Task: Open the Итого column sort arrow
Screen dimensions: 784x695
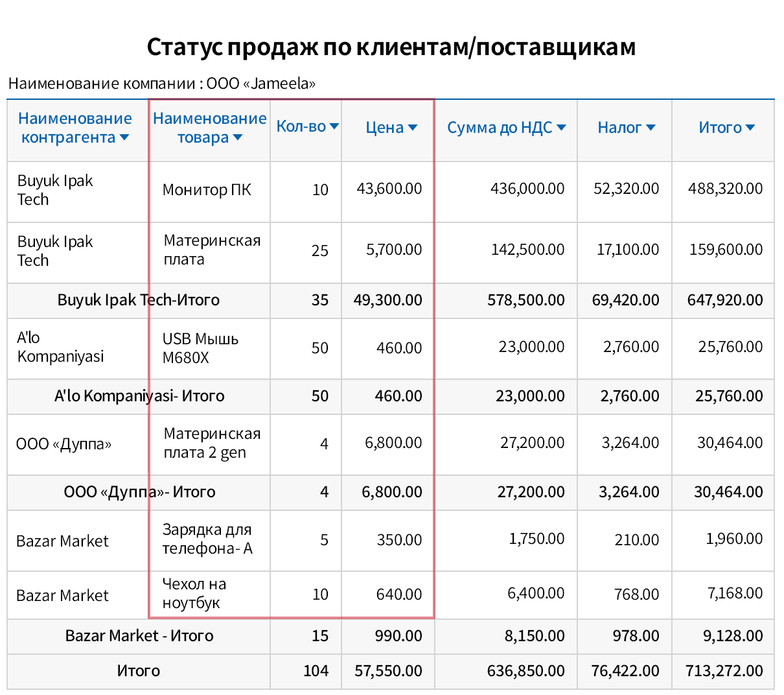Action: [750, 127]
